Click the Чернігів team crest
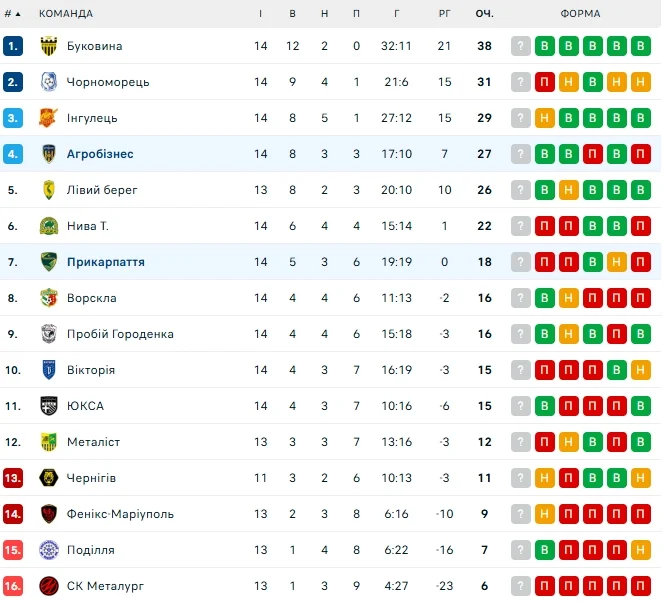The width and height of the screenshot is (667, 602). (x=48, y=478)
